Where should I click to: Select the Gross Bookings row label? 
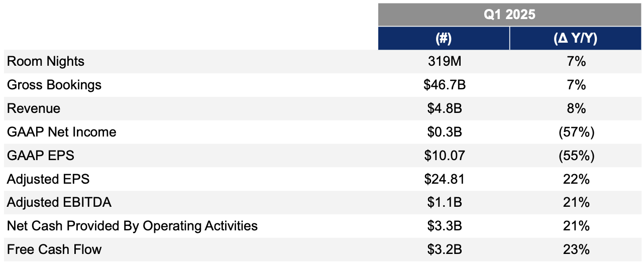(54, 85)
